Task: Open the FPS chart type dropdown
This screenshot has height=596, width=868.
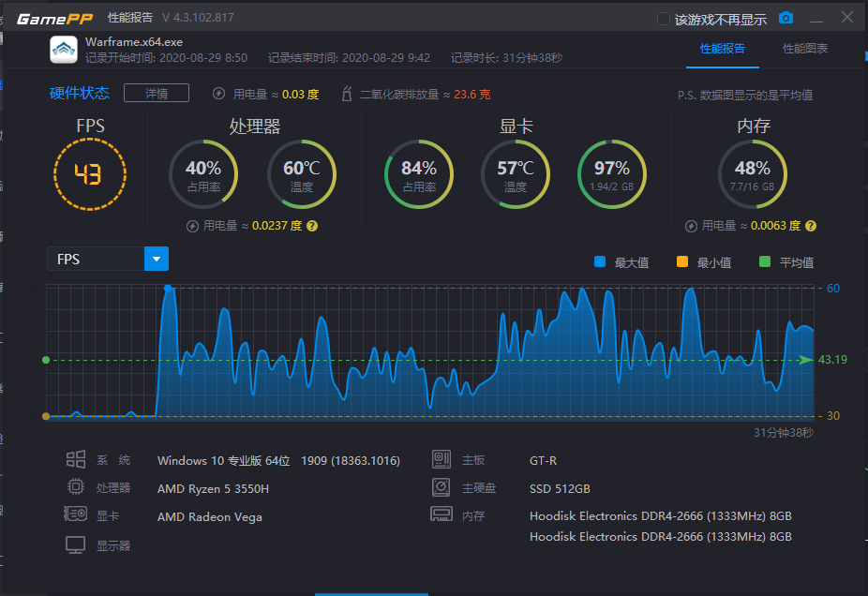Action: coord(157,259)
